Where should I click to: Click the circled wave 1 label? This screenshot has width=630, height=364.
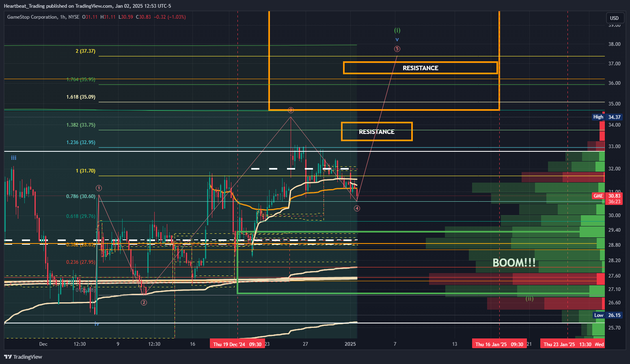tap(99, 188)
